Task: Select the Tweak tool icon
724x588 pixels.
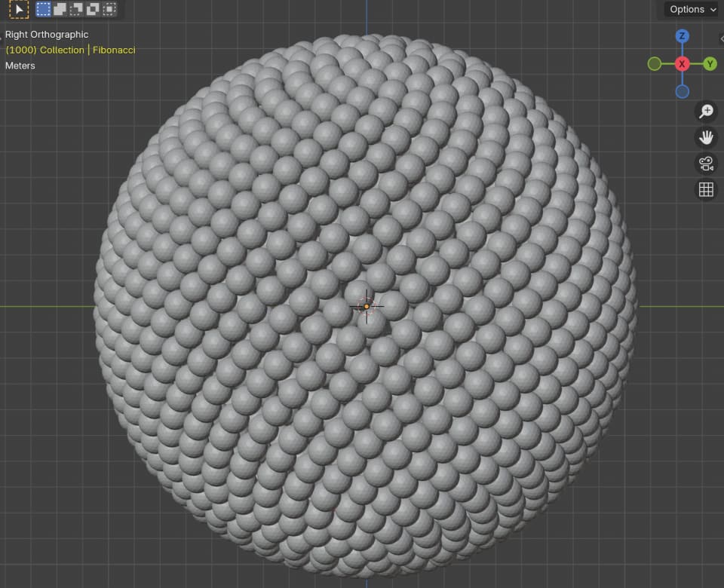Action: pyautogui.click(x=17, y=9)
